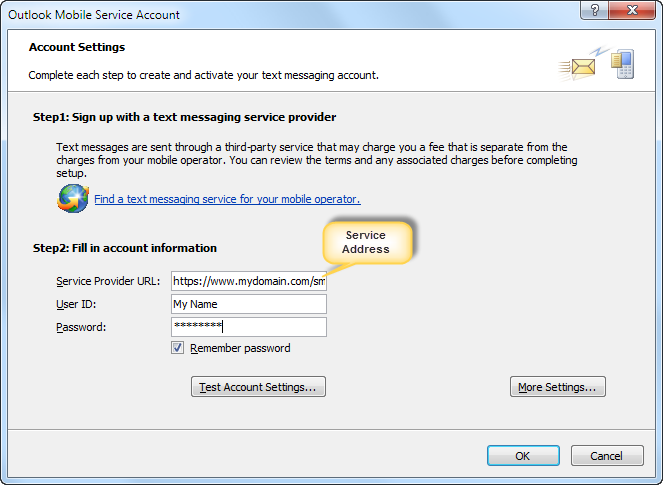Focus the Service Provider URL field
The width and height of the screenshot is (663, 485).
coord(249,281)
